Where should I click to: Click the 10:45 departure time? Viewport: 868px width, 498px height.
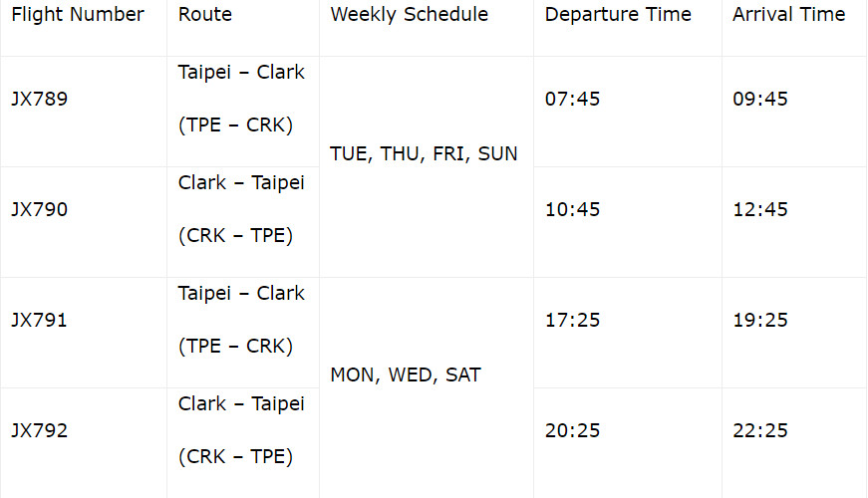[x=573, y=210]
